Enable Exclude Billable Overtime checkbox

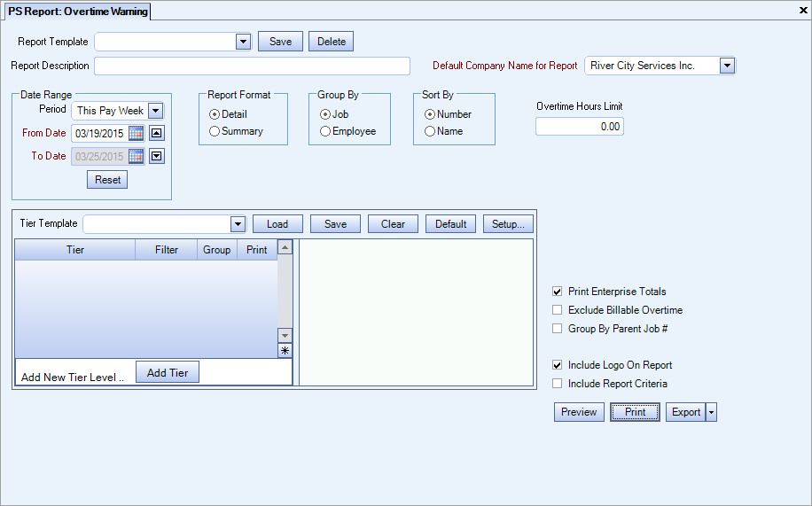pos(557,310)
